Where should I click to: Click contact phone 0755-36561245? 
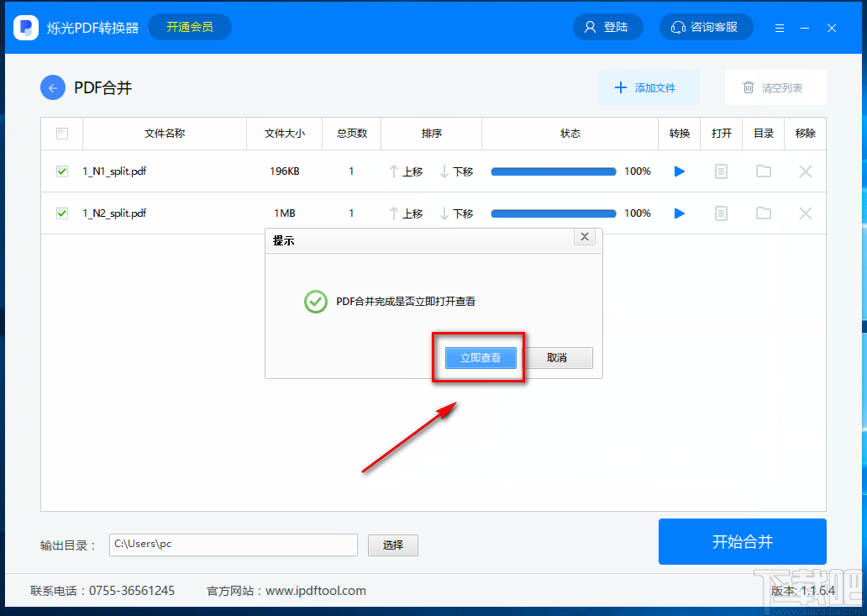[x=132, y=591]
